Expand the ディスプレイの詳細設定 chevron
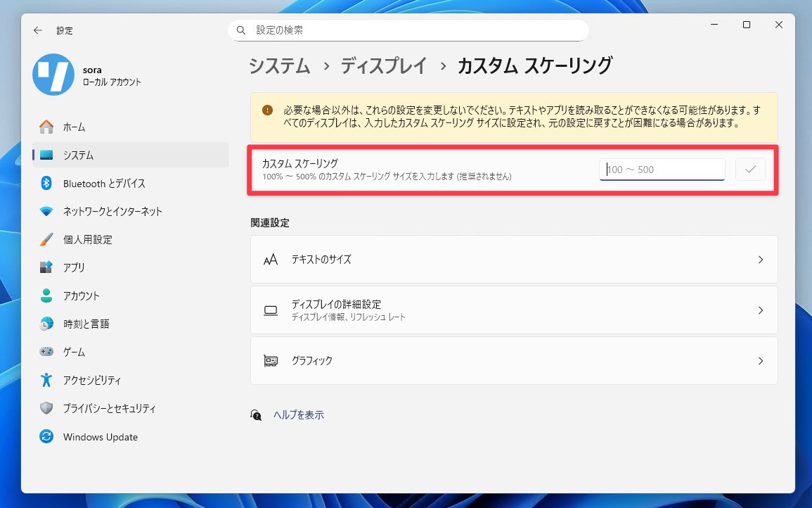 coord(760,310)
